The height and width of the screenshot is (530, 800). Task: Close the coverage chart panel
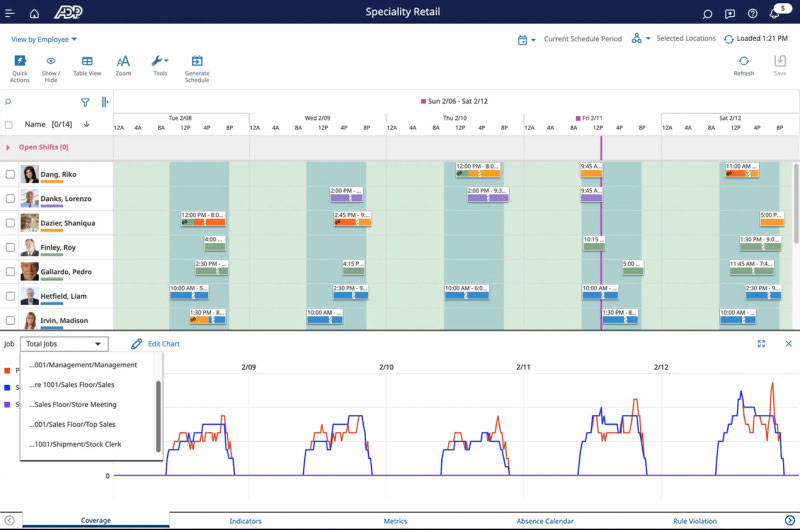[788, 344]
